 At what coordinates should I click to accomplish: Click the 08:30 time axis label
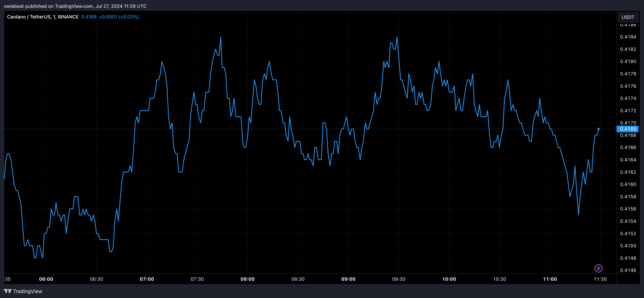tap(298, 279)
